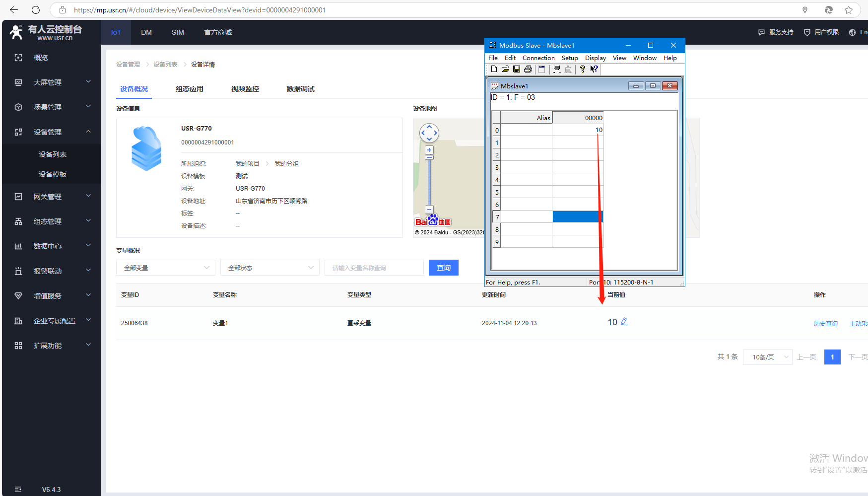Viewport: 868px width, 496px height.
Task: Open the Connection menu in Modbus Slave
Action: 538,58
